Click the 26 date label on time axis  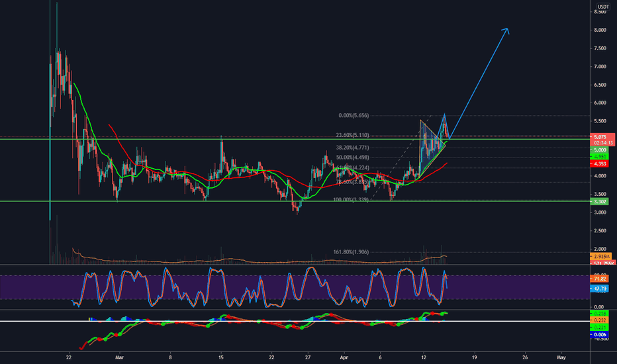[x=525, y=357]
